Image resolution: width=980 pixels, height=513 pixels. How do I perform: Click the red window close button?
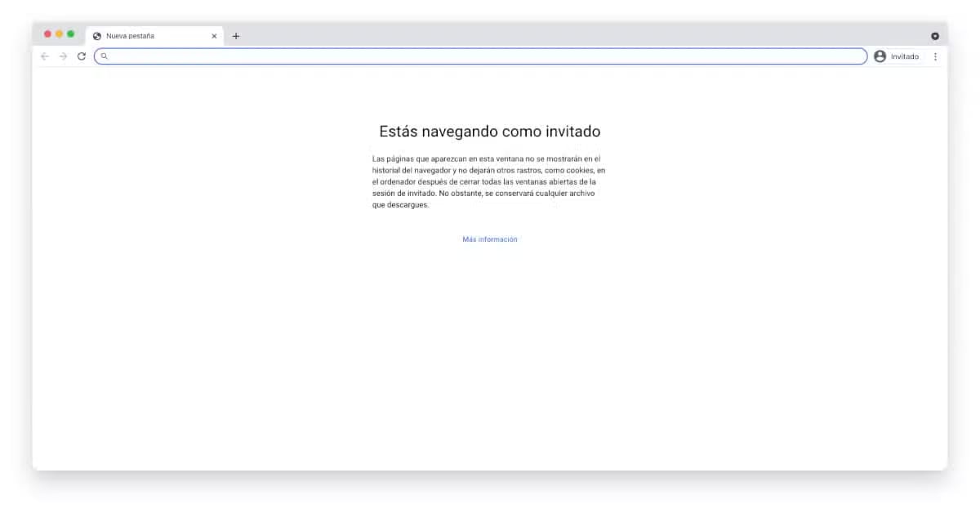click(x=47, y=33)
